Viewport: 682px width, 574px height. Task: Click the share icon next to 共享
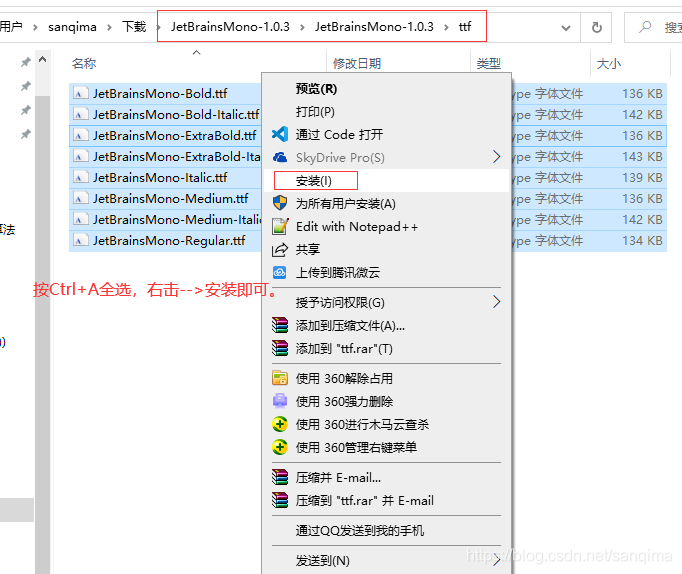pyautogui.click(x=280, y=249)
